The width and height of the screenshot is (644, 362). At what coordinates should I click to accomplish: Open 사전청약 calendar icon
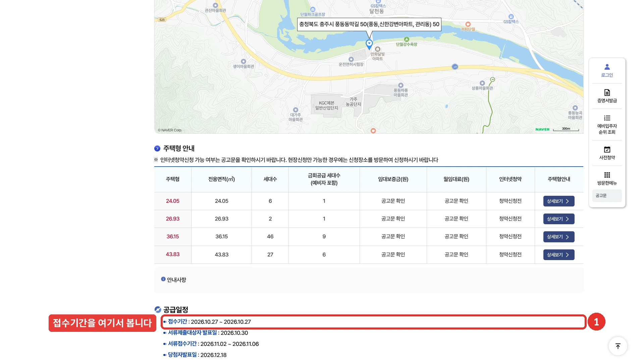[607, 149]
